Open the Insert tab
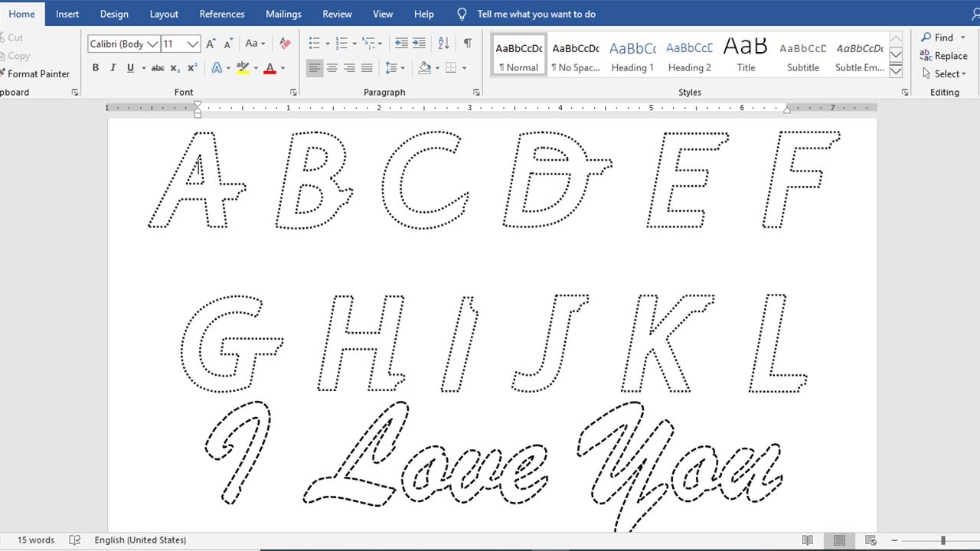Screen dimensions: 980x551 (x=67, y=14)
